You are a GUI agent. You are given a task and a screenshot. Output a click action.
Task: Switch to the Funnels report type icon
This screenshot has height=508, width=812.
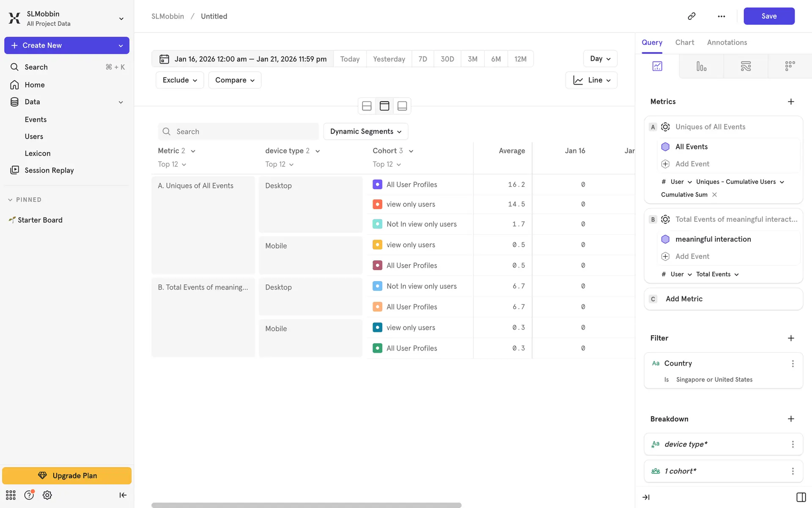(701, 66)
